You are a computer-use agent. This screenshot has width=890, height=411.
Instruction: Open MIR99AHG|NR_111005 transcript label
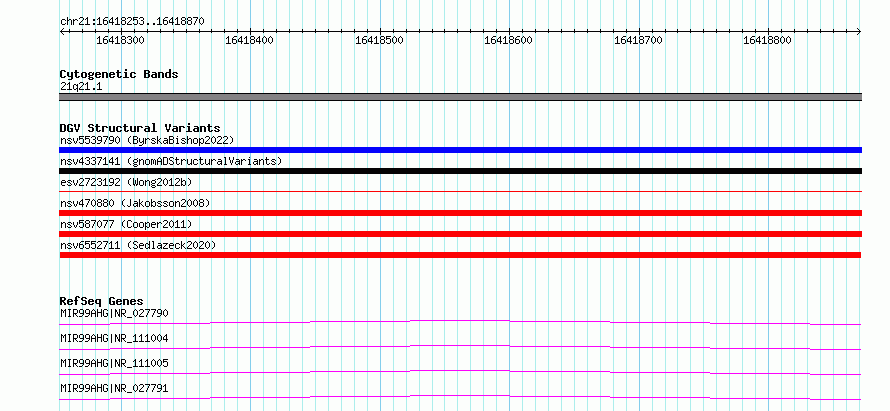click(x=114, y=363)
